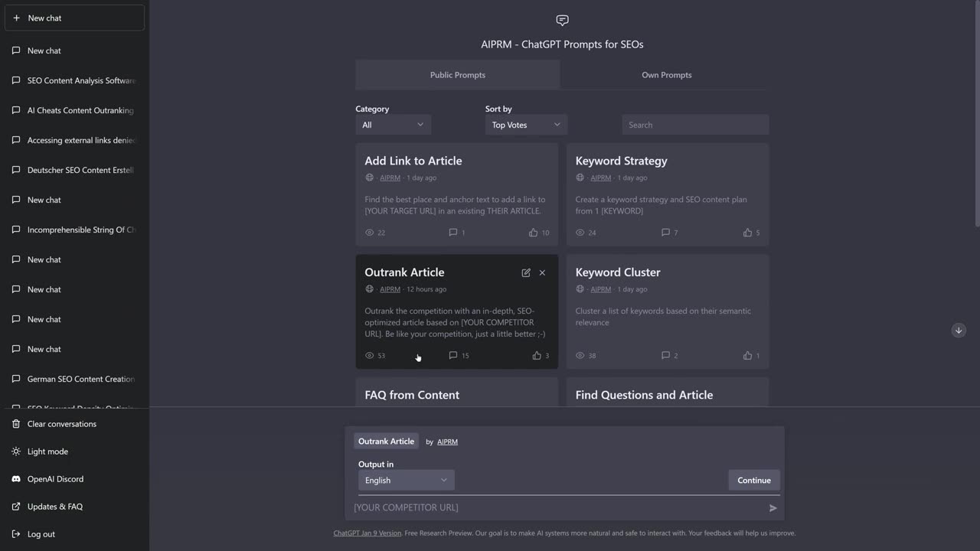The width and height of the screenshot is (980, 551).
Task: Click the comments icon on Add Link to Article
Action: pyautogui.click(x=452, y=232)
